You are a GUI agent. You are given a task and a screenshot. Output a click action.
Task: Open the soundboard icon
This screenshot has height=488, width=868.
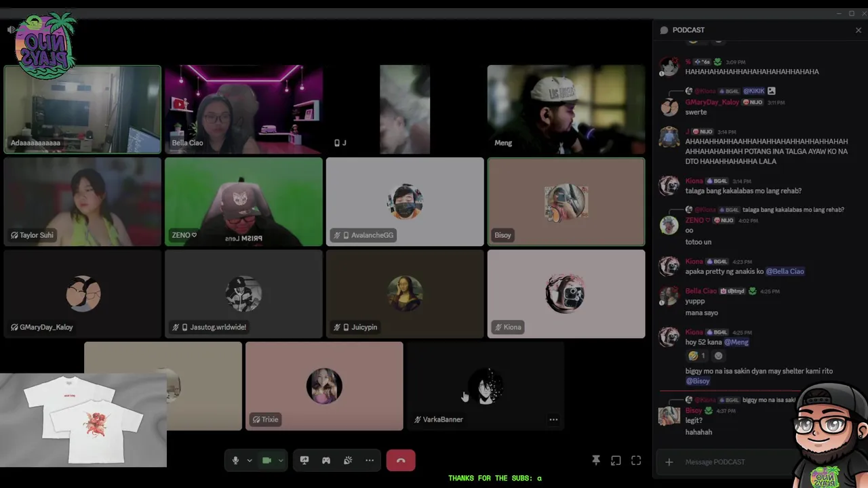(x=348, y=461)
